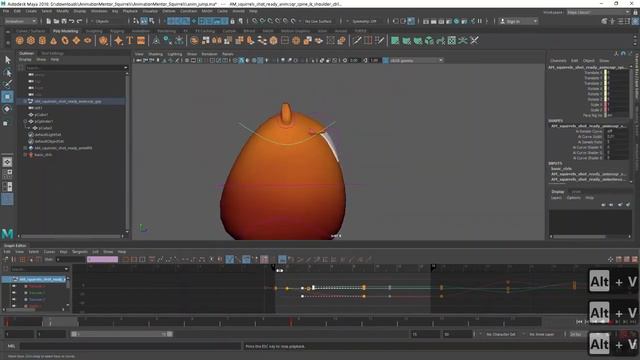Open the viewport Shading menu

tap(156, 54)
